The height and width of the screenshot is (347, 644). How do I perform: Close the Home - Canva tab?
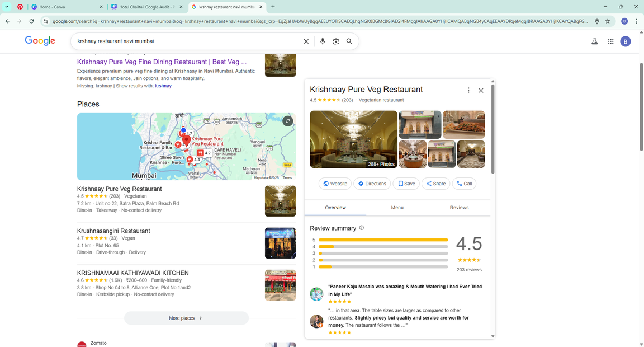pos(101,7)
